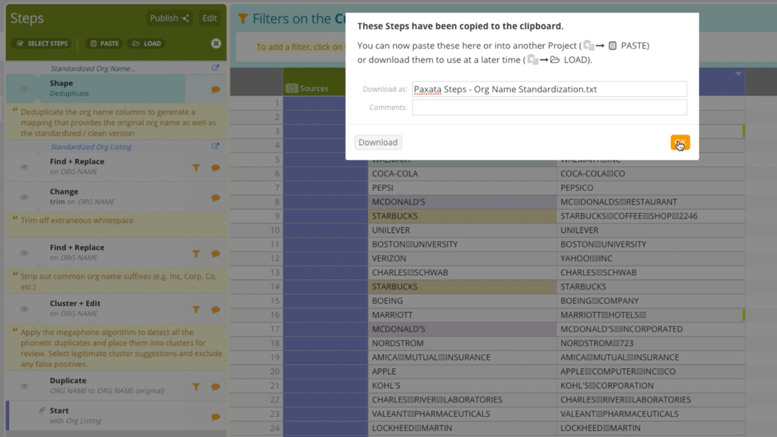Viewport: 777px width, 437px height.
Task: Click the MARRIOTT HOTELS cell
Action: click(651, 315)
